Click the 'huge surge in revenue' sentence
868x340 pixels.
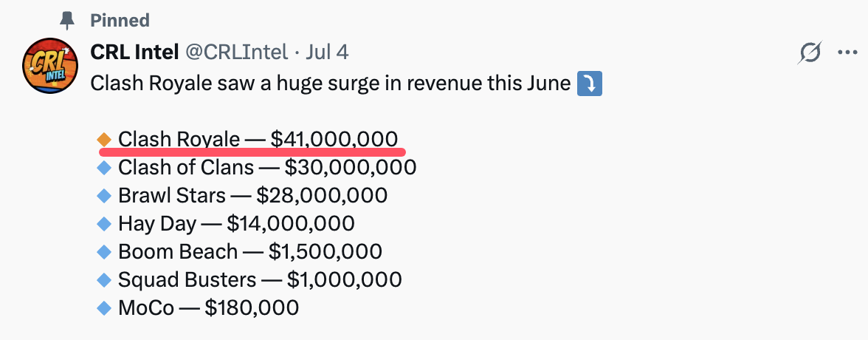331,84
